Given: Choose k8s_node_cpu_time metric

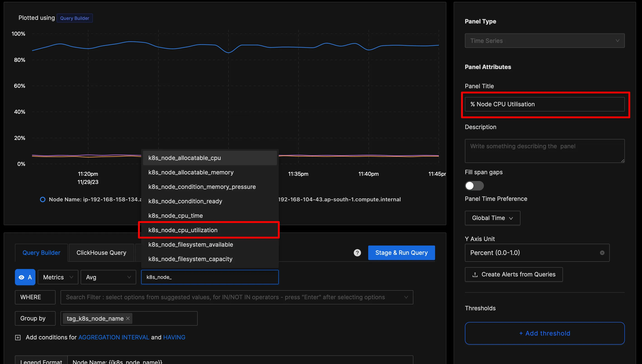Looking at the screenshot, I should tap(210, 216).
